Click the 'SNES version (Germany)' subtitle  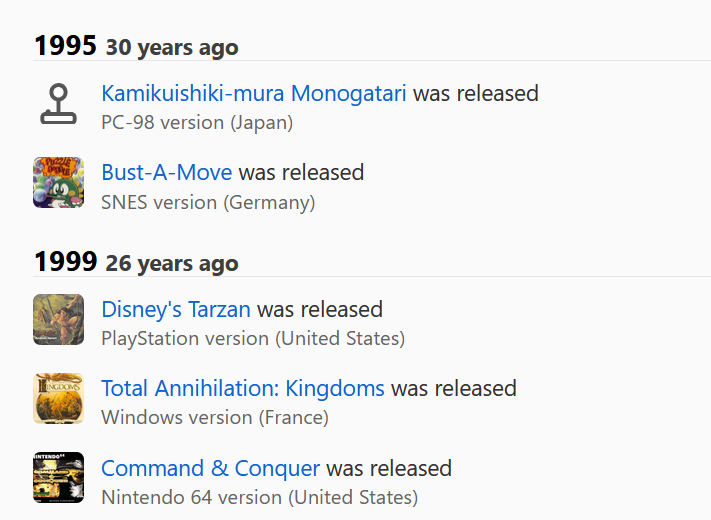[x=208, y=202]
